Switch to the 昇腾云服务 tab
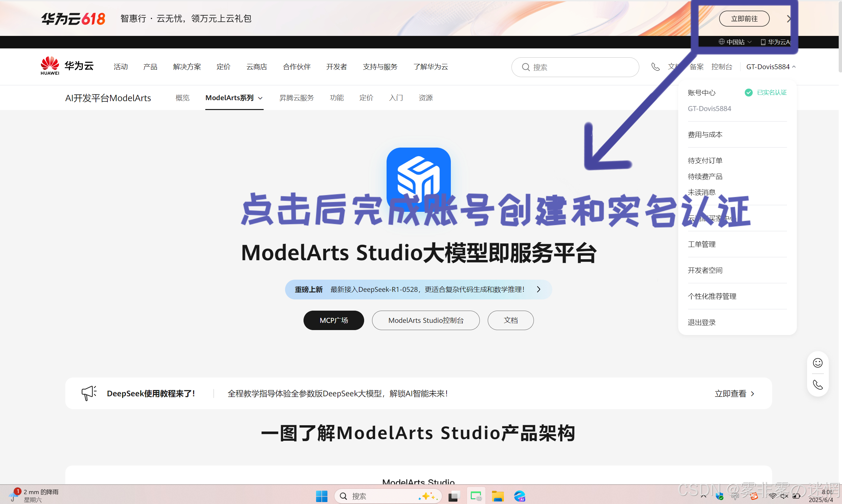The image size is (842, 504). pos(296,98)
